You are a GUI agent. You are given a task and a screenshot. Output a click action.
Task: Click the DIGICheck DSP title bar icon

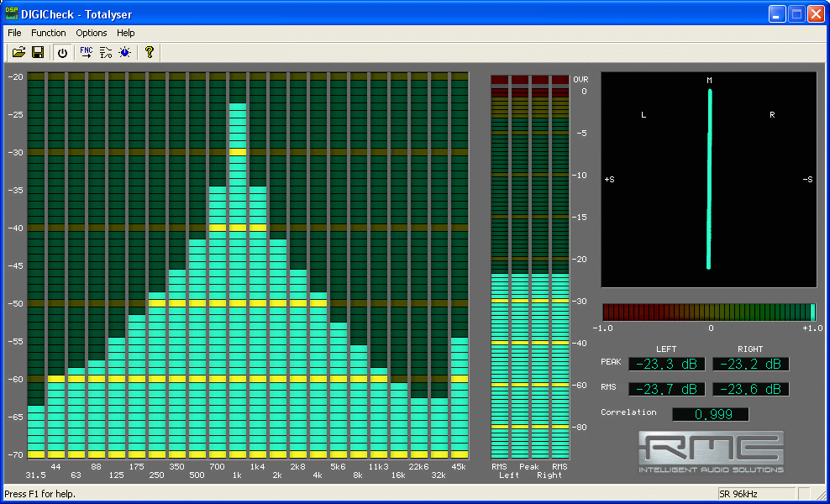point(12,13)
